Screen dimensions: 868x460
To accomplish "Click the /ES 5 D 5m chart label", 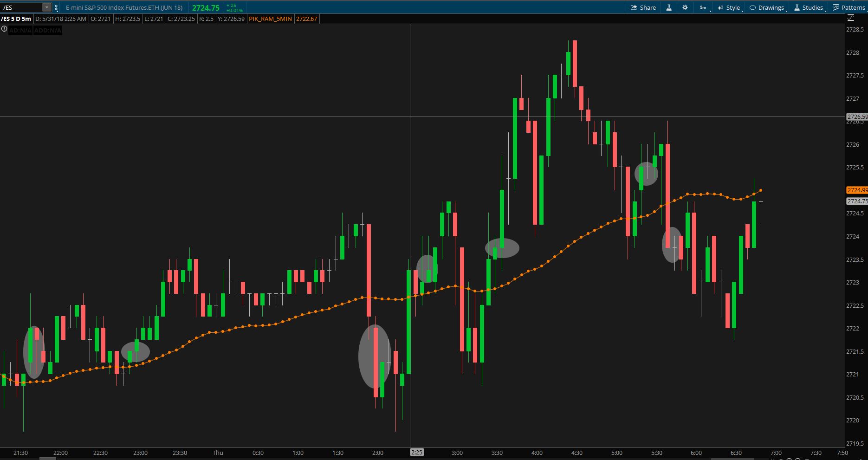I will [x=16, y=19].
